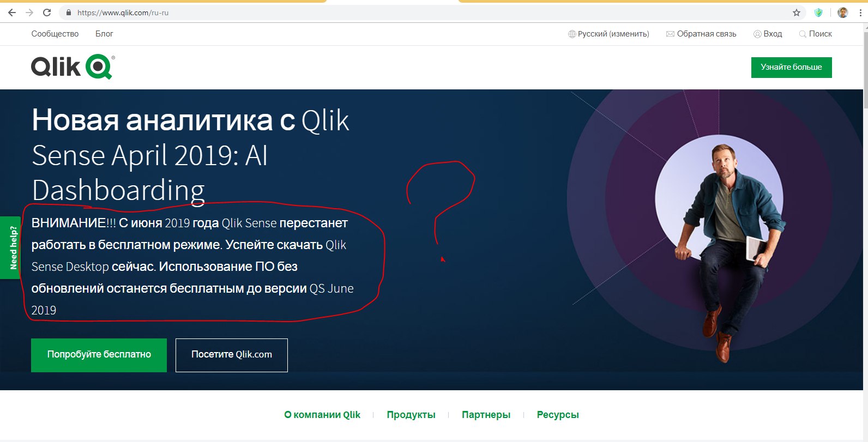This screenshot has height=442, width=868.
Task: Bookmark page with the star icon
Action: pyautogui.click(x=797, y=13)
